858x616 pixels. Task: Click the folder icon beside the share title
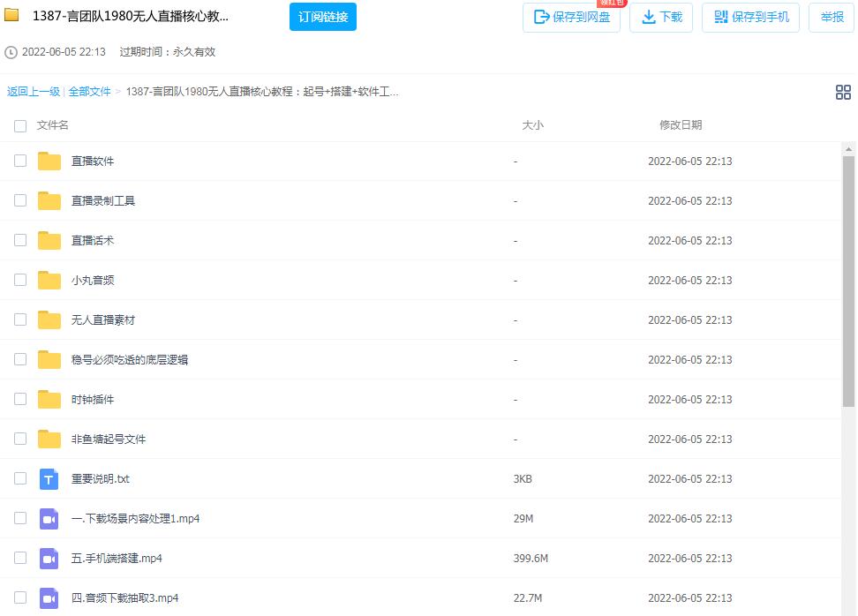point(11,15)
